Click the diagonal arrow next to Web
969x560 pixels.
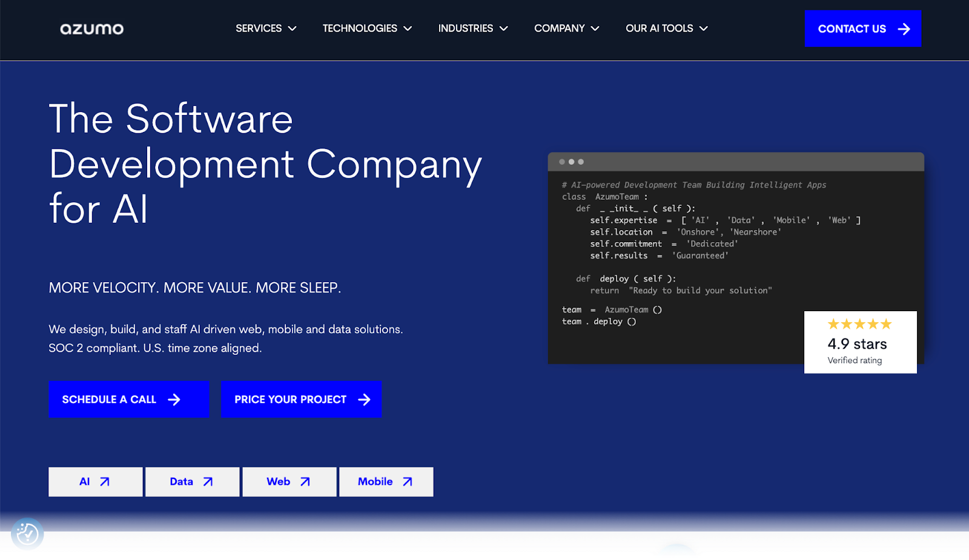click(x=305, y=482)
